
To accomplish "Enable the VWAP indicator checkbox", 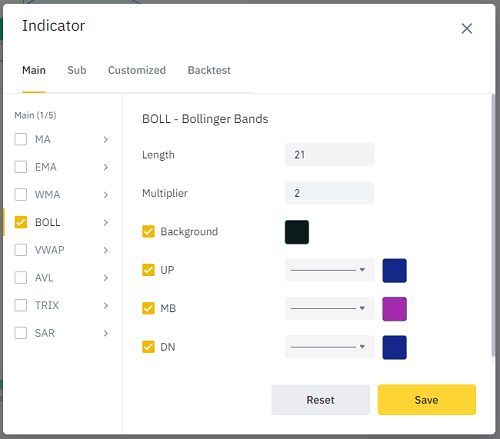I will click(21, 250).
